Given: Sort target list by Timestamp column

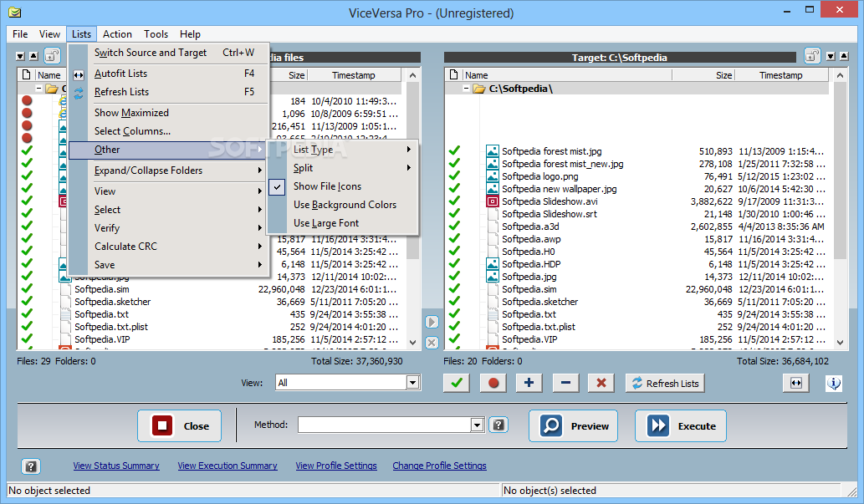Looking at the screenshot, I should 781,75.
